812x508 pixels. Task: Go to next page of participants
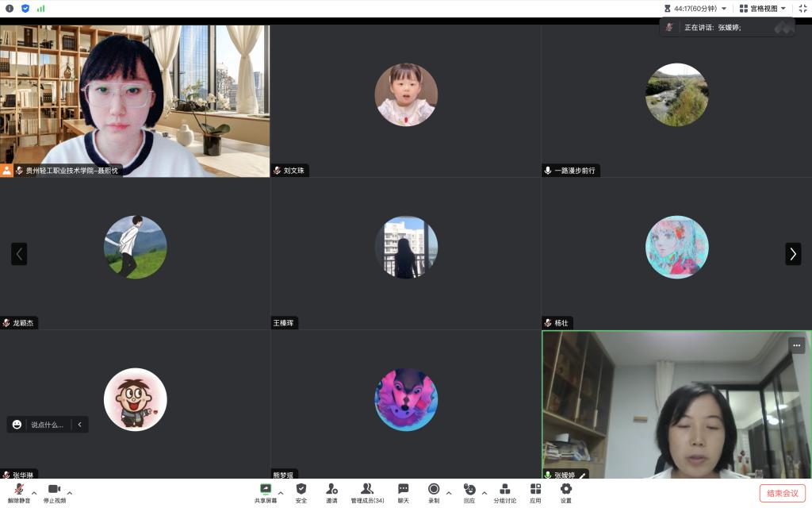pyautogui.click(x=793, y=253)
